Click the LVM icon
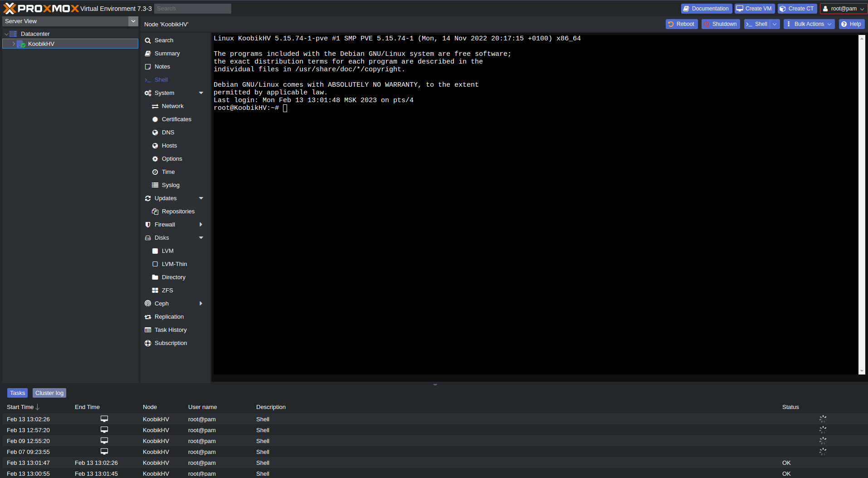Screen dimensions: 868x478 [x=155, y=251]
